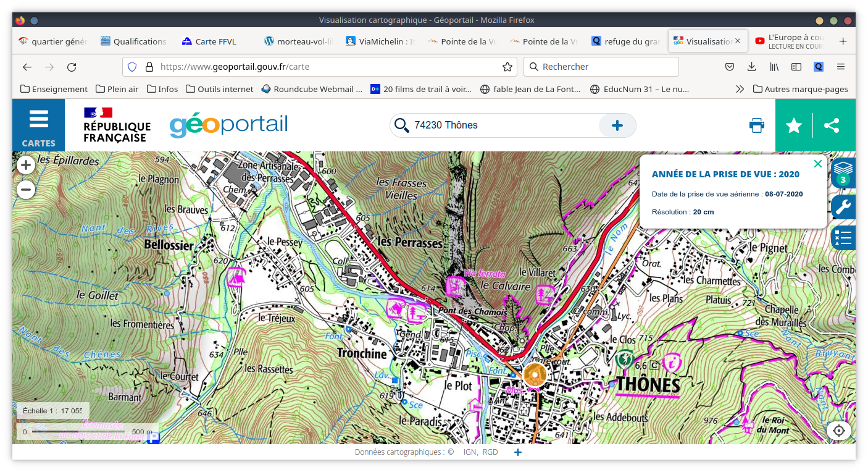Share the map via share icon
The width and height of the screenshot is (868, 472).
(832, 125)
